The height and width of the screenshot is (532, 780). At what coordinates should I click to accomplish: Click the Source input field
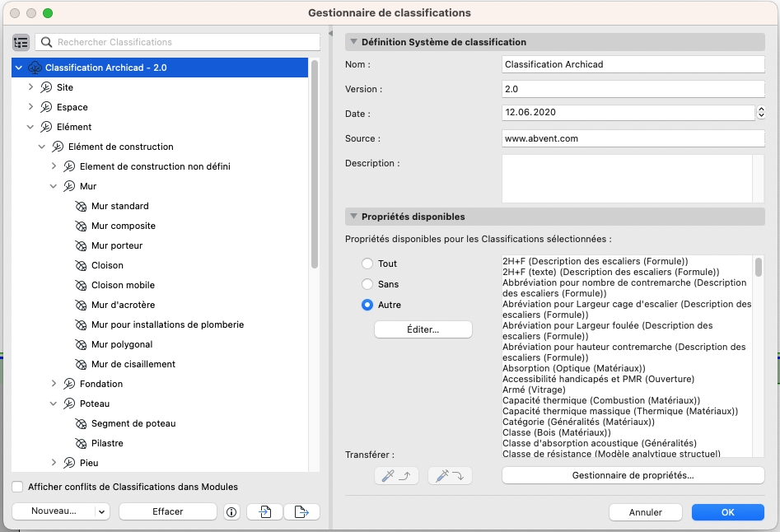click(633, 138)
